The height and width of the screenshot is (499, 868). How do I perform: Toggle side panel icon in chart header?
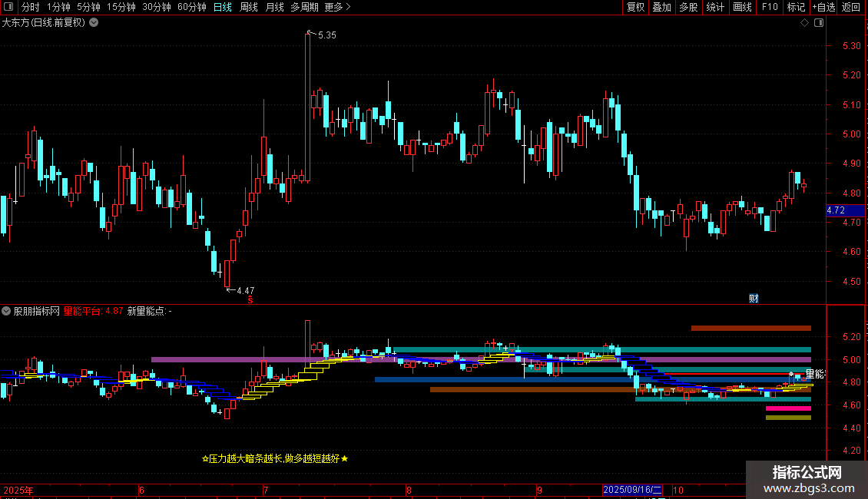(819, 23)
